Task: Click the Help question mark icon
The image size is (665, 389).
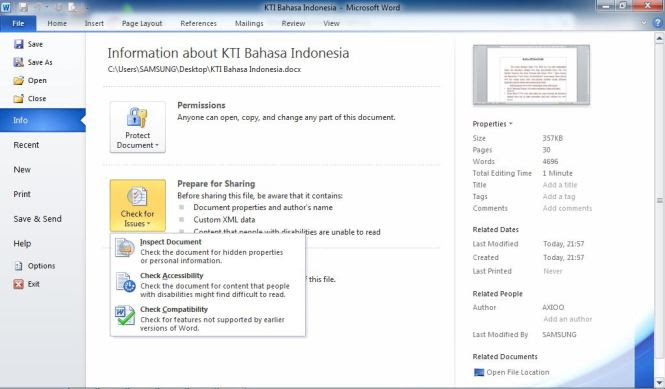Action: [x=657, y=23]
